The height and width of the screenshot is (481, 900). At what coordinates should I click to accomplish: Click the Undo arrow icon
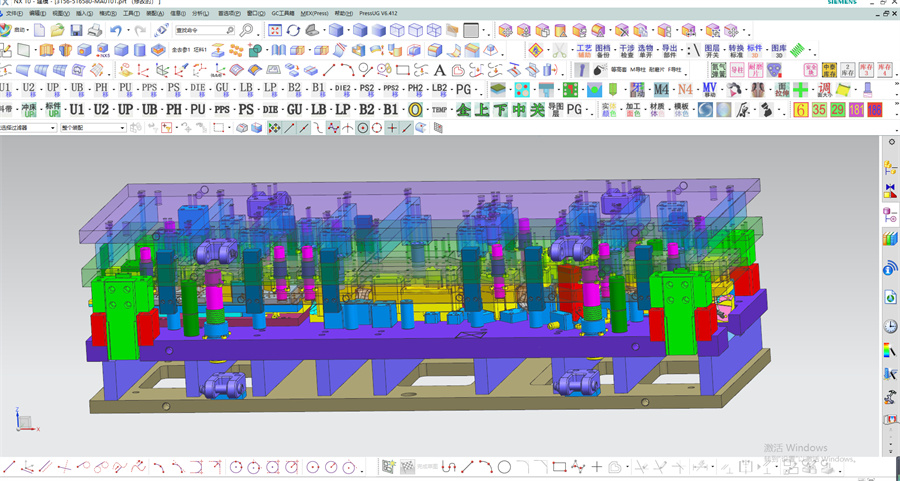(x=117, y=31)
